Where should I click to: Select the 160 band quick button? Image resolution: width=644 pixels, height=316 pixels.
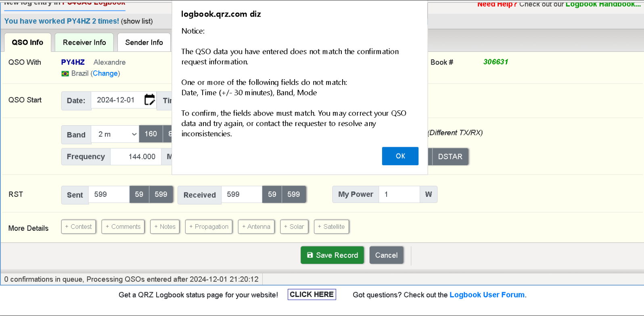[151, 134]
